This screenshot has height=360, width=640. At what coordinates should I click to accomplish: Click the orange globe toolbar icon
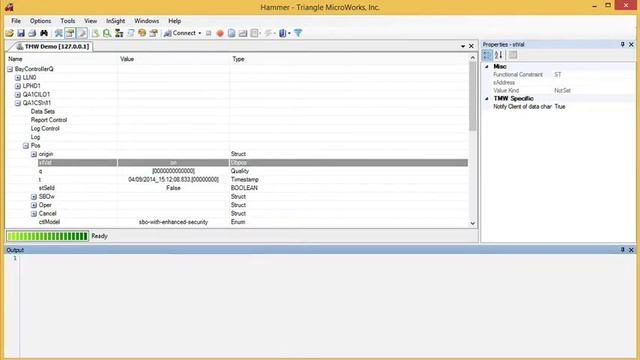(x=142, y=33)
